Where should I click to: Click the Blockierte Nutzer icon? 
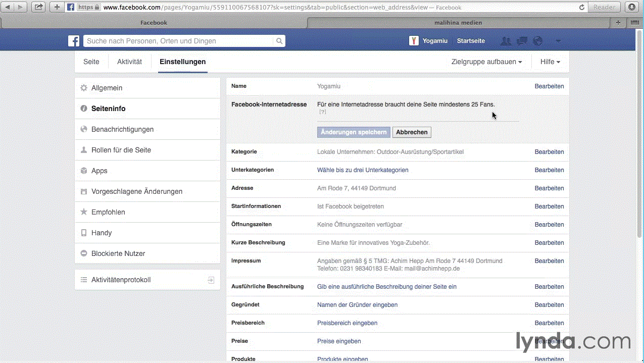tap(84, 253)
